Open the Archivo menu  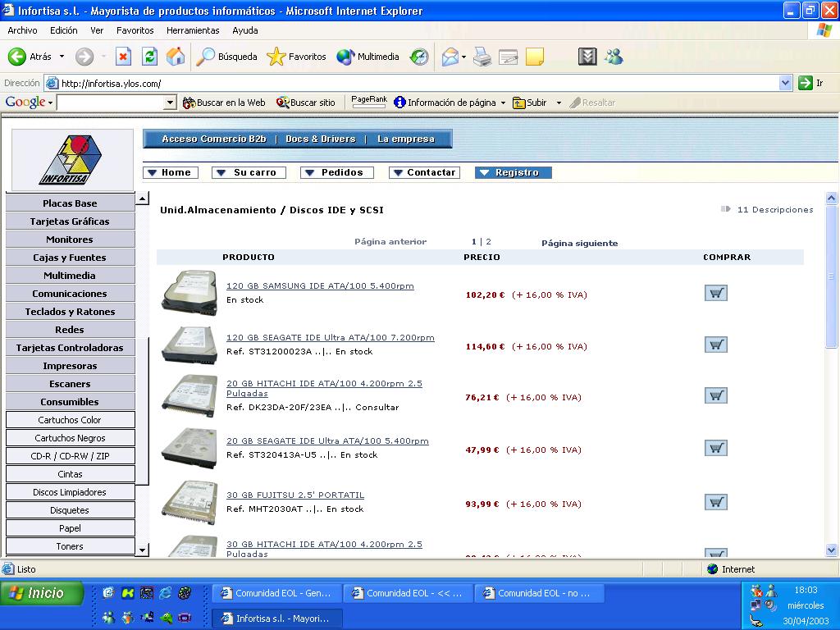click(22, 30)
